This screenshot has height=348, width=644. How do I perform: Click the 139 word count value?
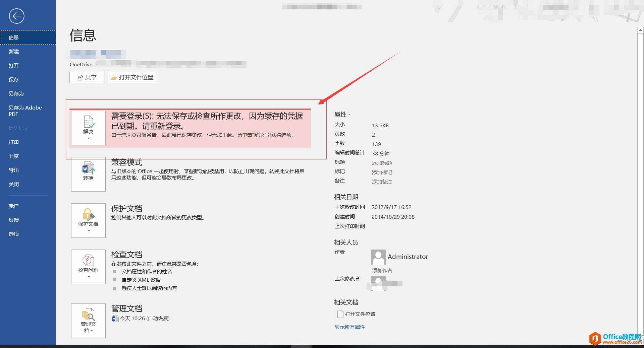click(376, 144)
